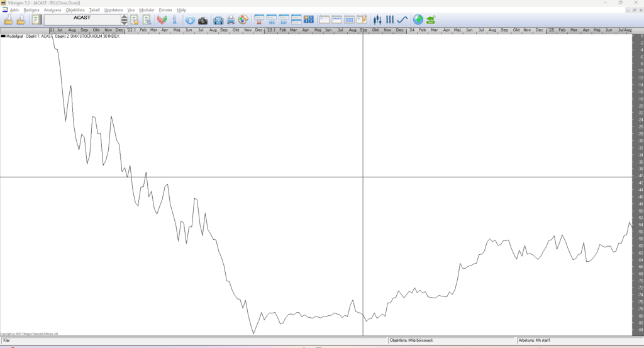This screenshot has height=348, width=644.
Task: Click status bar text Arbetsyta: Mh start1
Action: pyautogui.click(x=535, y=340)
